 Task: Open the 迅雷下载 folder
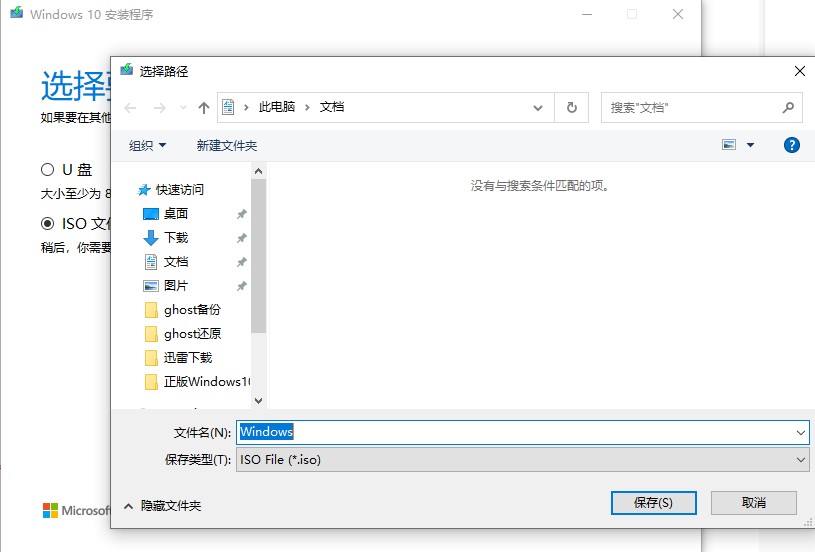pos(188,358)
